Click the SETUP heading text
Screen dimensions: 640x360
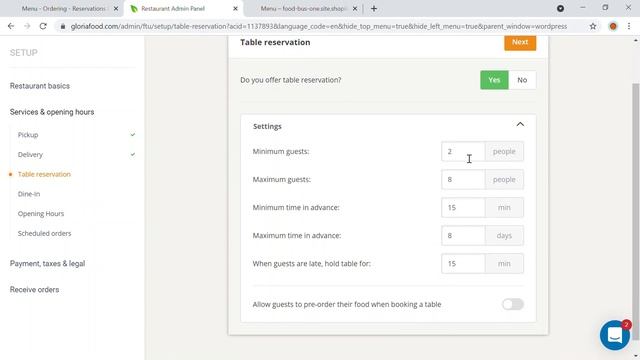[x=24, y=53]
